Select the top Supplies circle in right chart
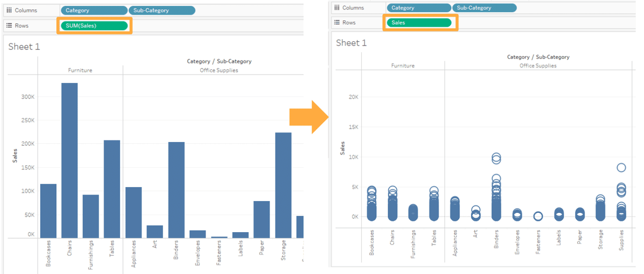Viewport: 644px width, 274px height. (621, 167)
